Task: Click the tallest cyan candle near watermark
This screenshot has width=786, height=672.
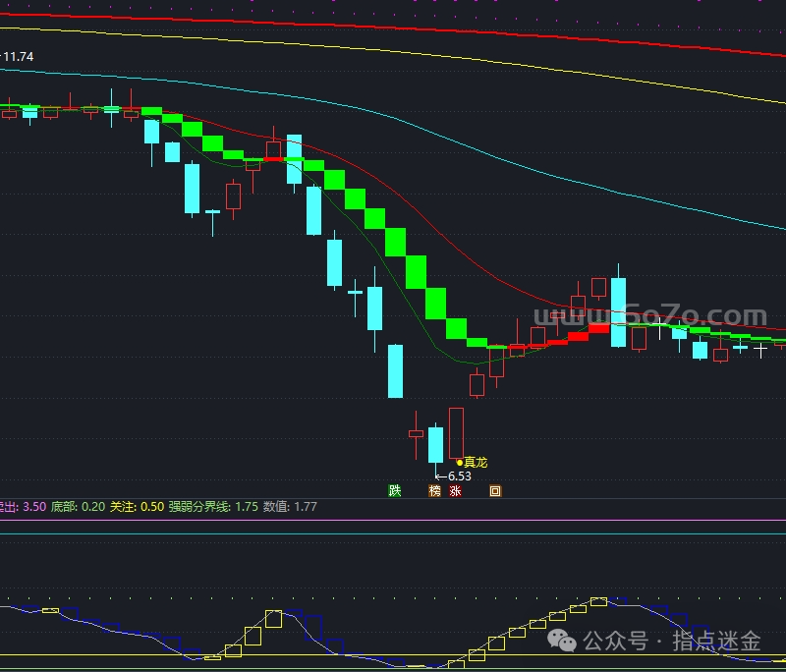Action: tap(618, 311)
